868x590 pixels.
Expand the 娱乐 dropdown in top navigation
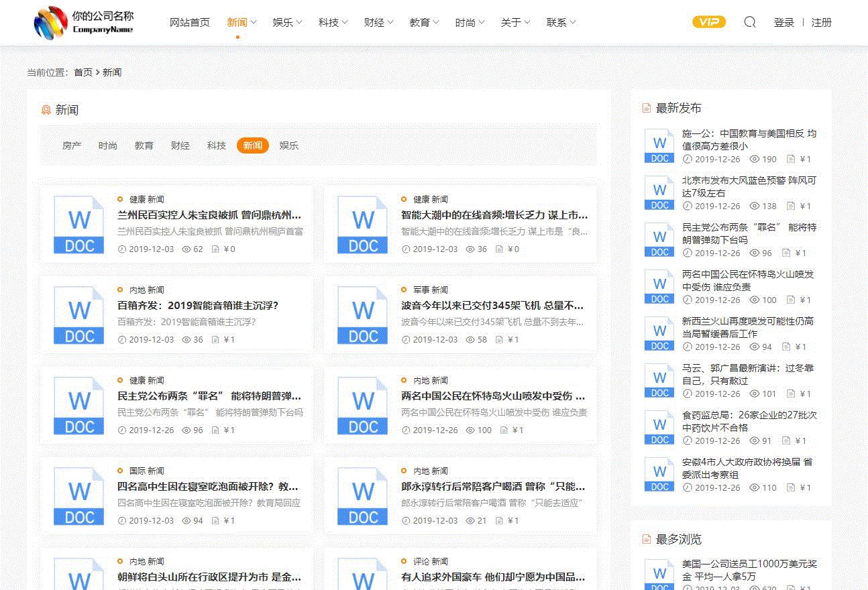point(287,22)
